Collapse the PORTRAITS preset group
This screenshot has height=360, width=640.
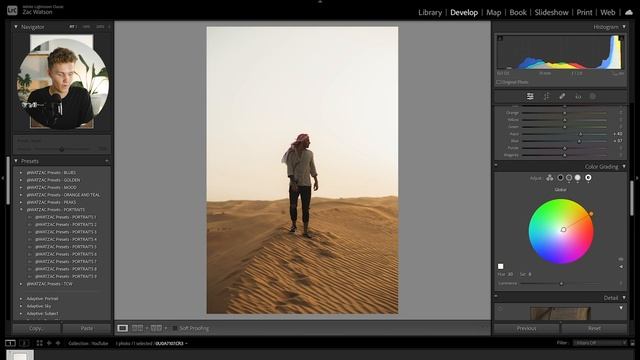click(21, 209)
